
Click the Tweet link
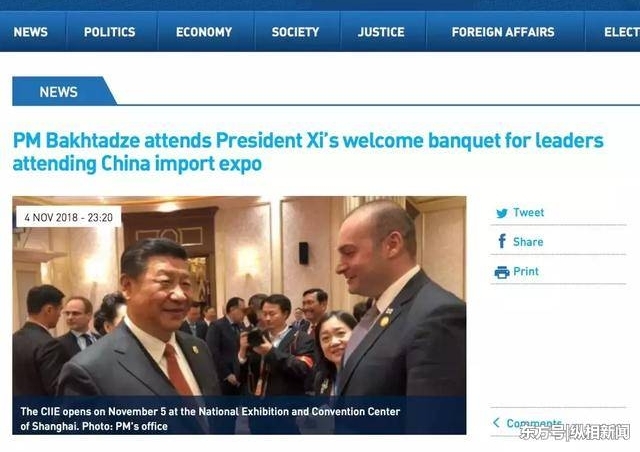(528, 212)
